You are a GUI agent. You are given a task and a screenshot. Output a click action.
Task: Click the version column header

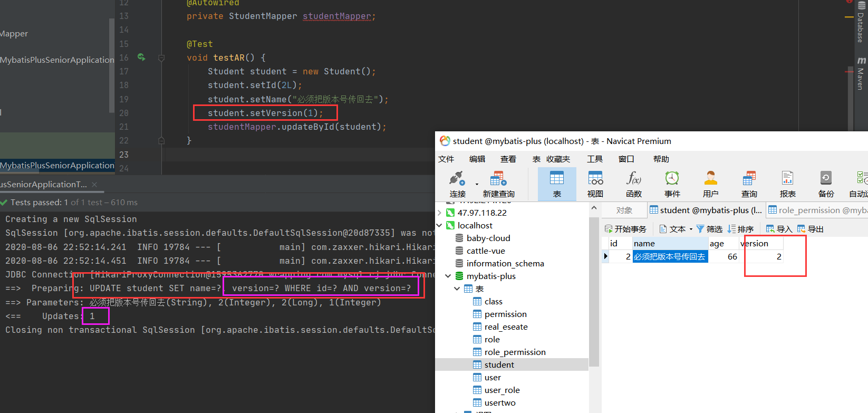[761, 244]
